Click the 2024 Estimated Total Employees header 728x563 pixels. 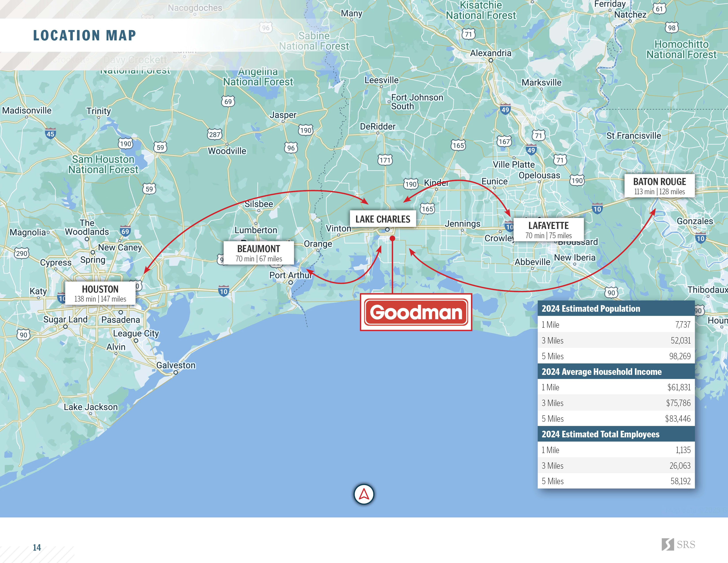click(616, 434)
